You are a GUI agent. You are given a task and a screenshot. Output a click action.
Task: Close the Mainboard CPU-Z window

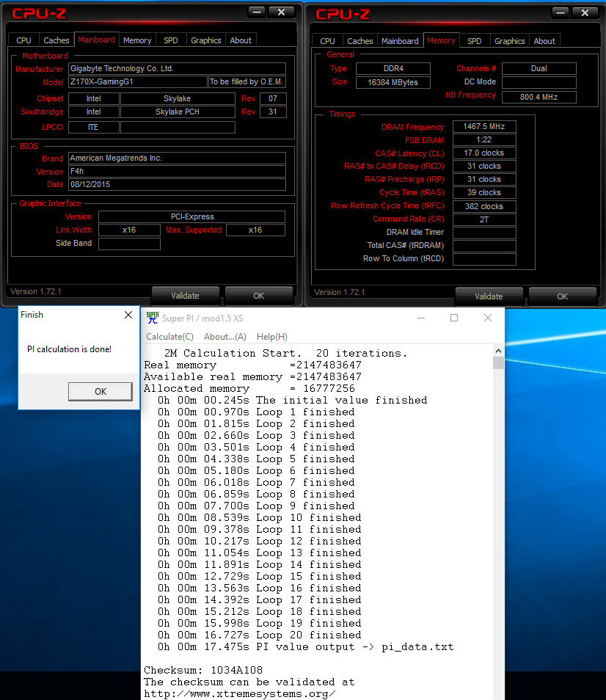[281, 12]
